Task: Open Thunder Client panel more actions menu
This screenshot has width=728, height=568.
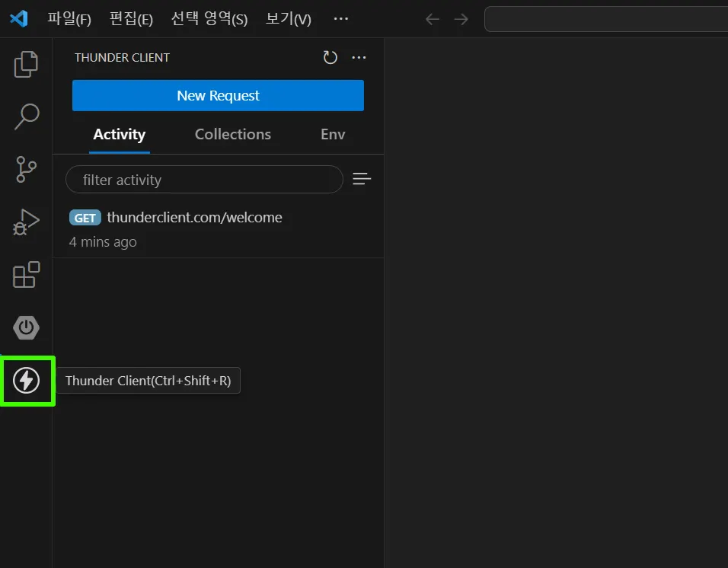Action: [359, 58]
